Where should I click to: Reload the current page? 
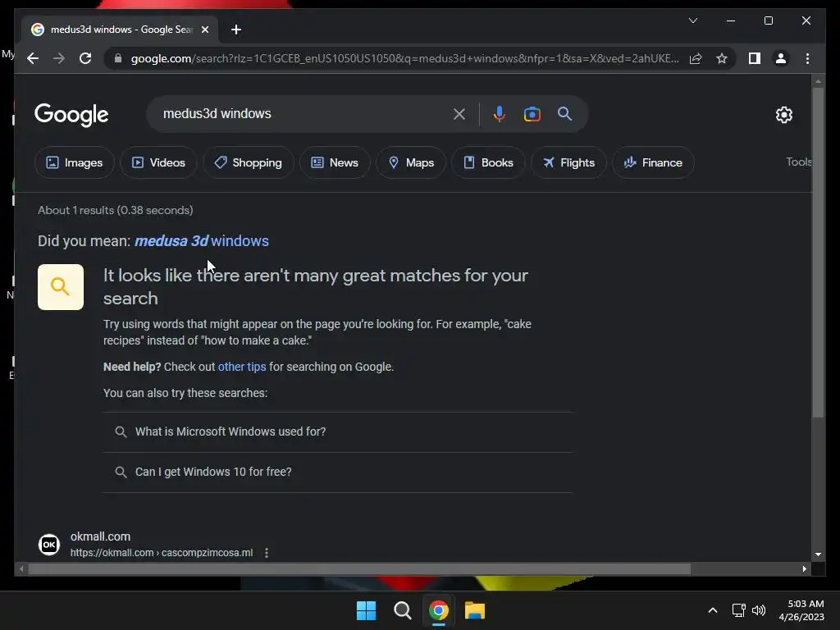pos(85,58)
